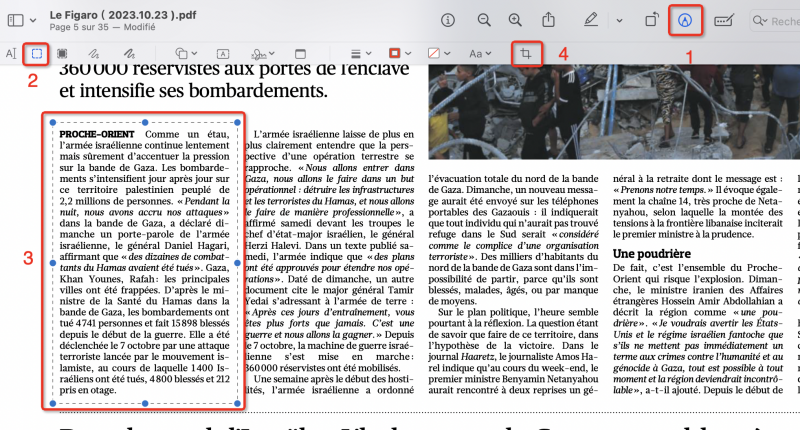Screen dimensions: 800x430
Task: Click the 'Une poudrière' subheading
Action: point(652,254)
